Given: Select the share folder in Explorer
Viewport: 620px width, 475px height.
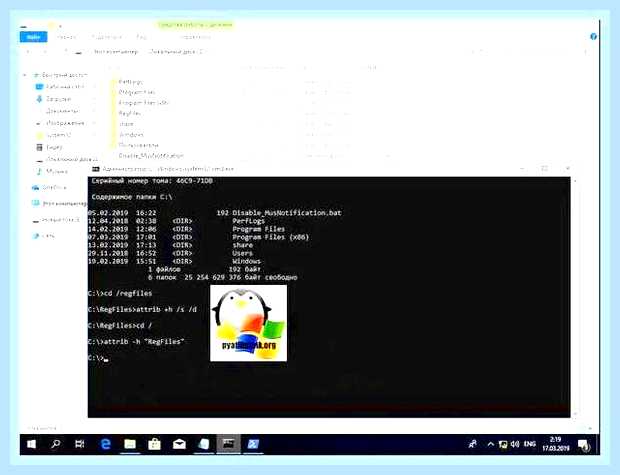Looking at the screenshot, I should click(x=122, y=124).
